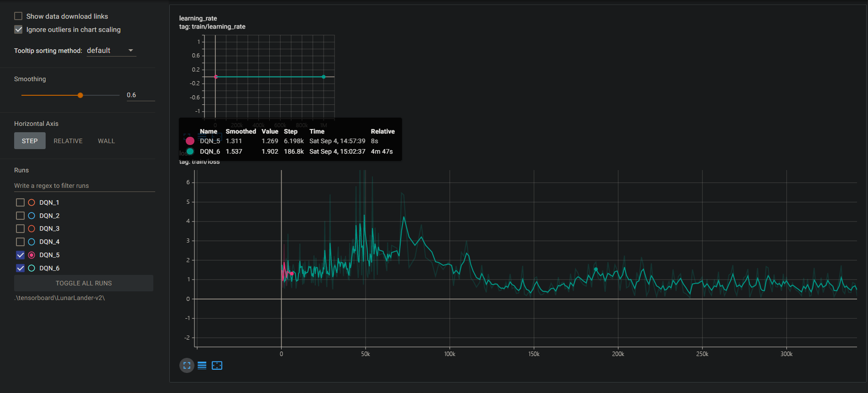868x393 pixels.
Task: Enable Show data download links checkbox
Action: coord(18,16)
